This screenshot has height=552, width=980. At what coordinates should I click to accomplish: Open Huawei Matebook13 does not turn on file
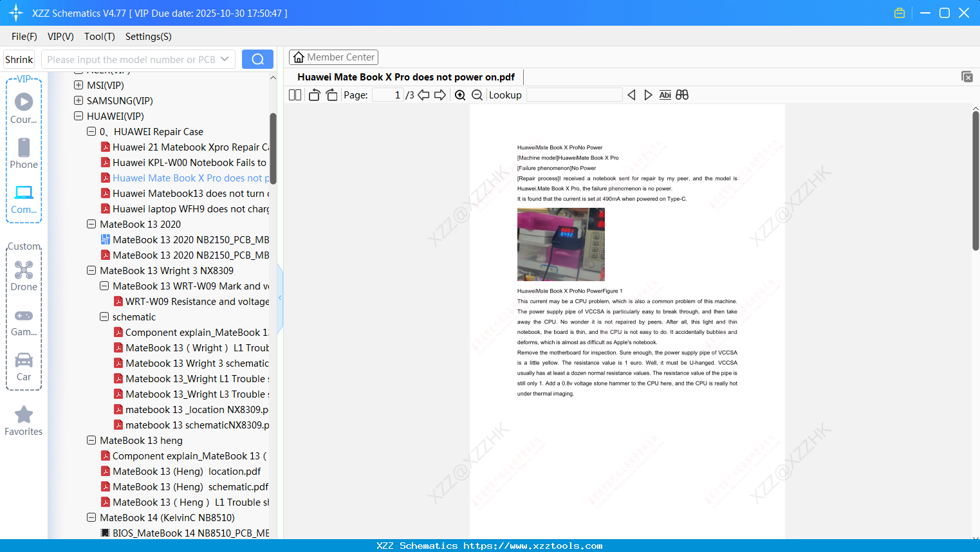click(185, 194)
